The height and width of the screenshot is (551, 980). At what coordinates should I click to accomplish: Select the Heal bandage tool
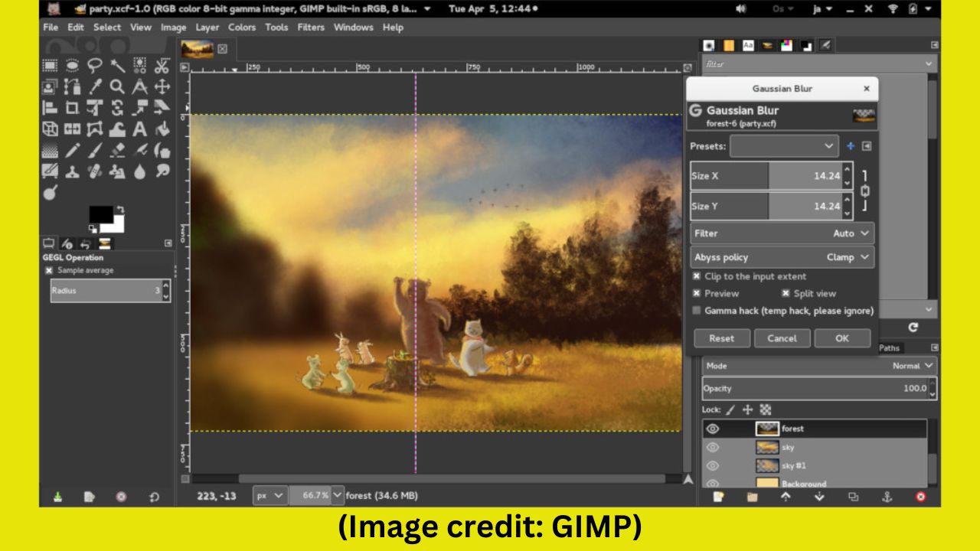pyautogui.click(x=95, y=172)
